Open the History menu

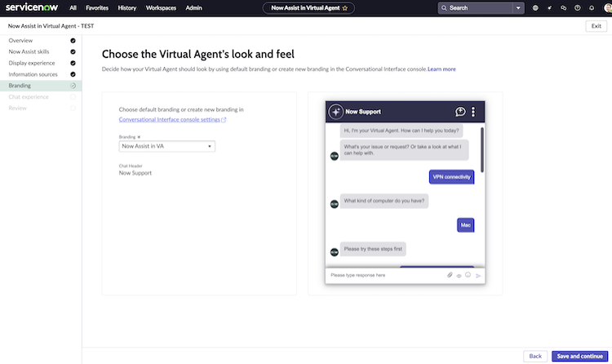pos(127,8)
